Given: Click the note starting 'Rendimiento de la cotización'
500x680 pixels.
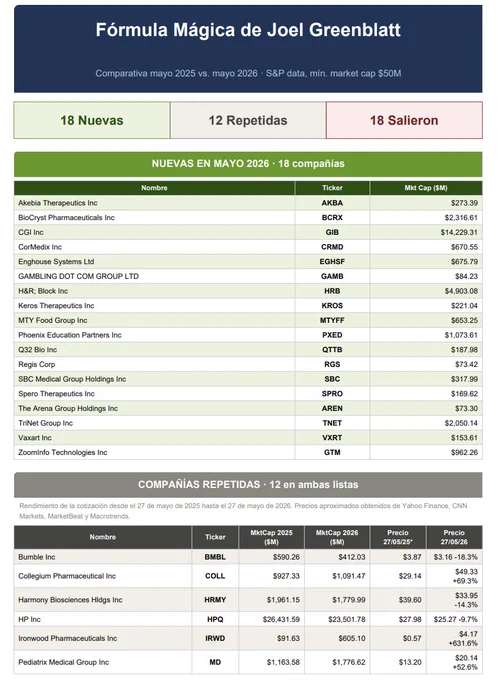Looking at the screenshot, I should (243, 511).
